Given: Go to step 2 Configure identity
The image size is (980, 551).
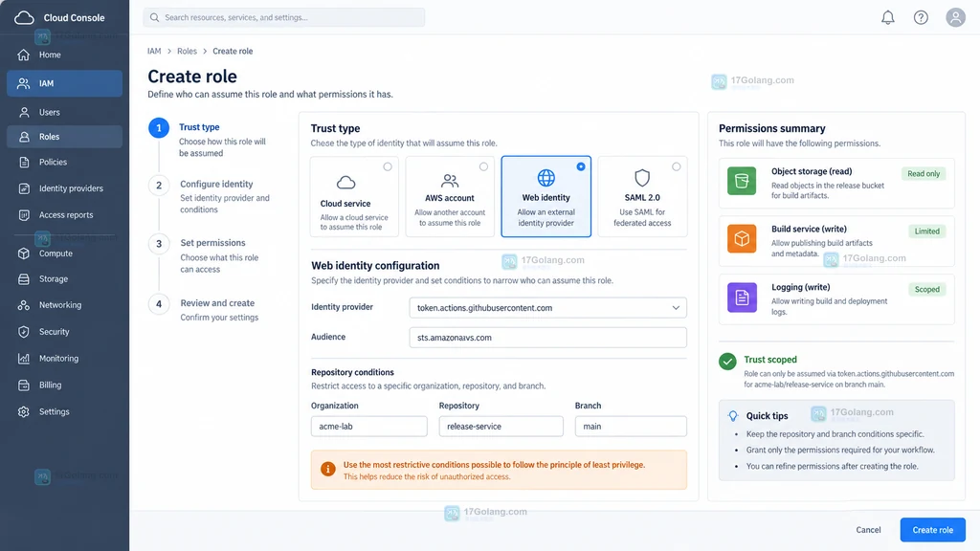Looking at the screenshot, I should coord(159,186).
